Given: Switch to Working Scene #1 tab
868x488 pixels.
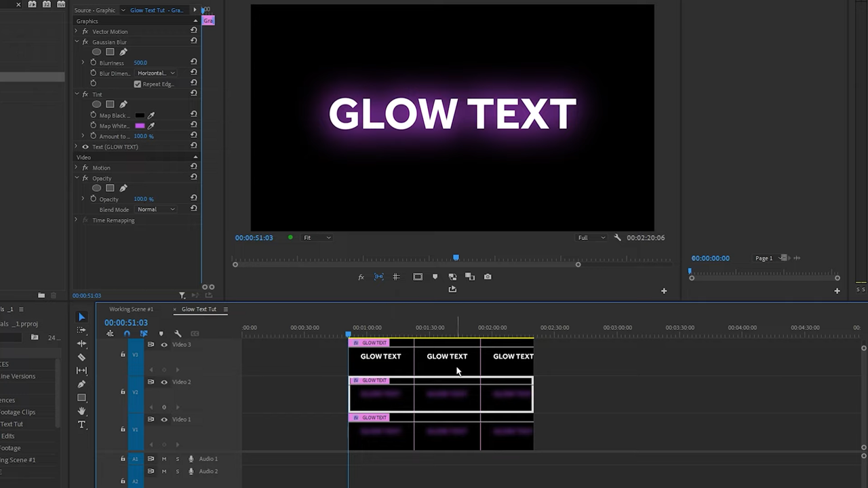Looking at the screenshot, I should 132,309.
